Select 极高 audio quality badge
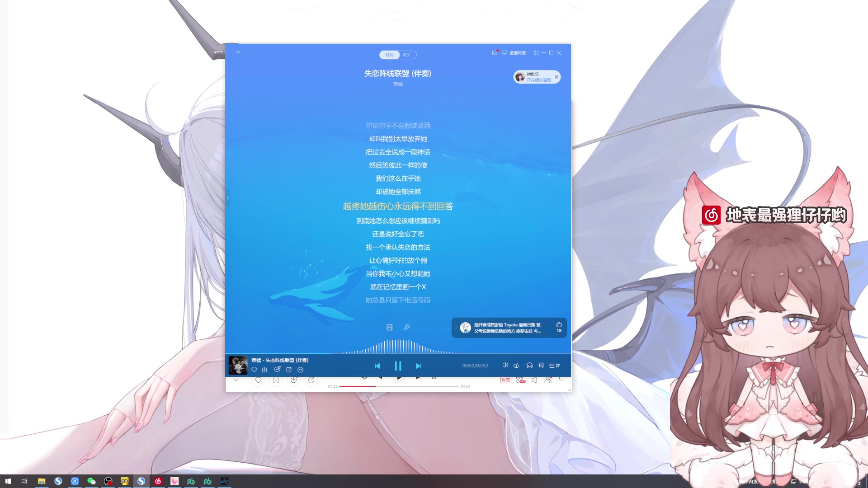868x488 pixels. (x=505, y=380)
